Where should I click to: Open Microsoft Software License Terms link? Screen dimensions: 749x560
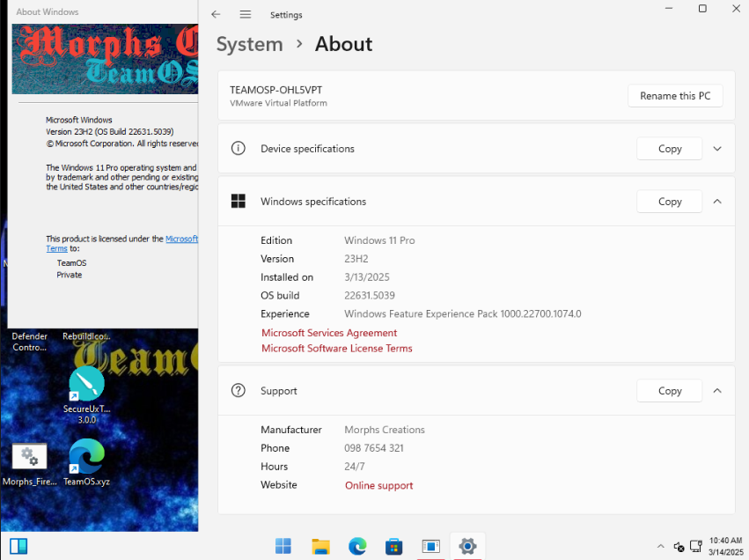click(x=337, y=349)
